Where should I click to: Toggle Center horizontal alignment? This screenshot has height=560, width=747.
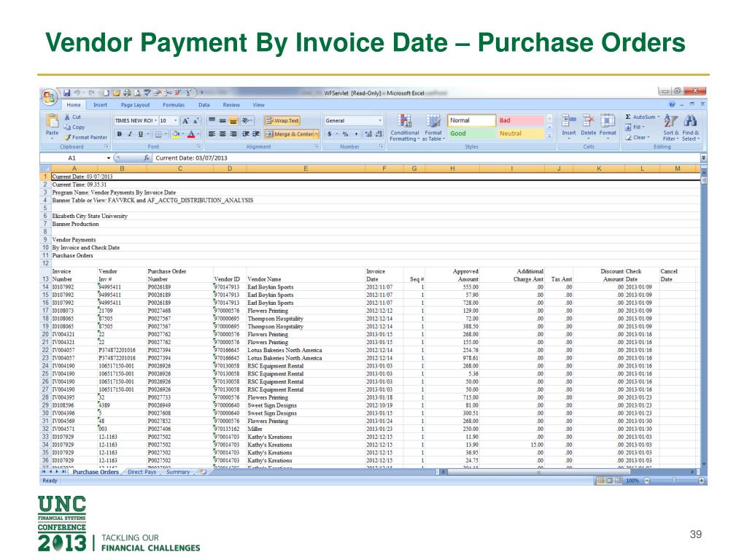pos(222,134)
